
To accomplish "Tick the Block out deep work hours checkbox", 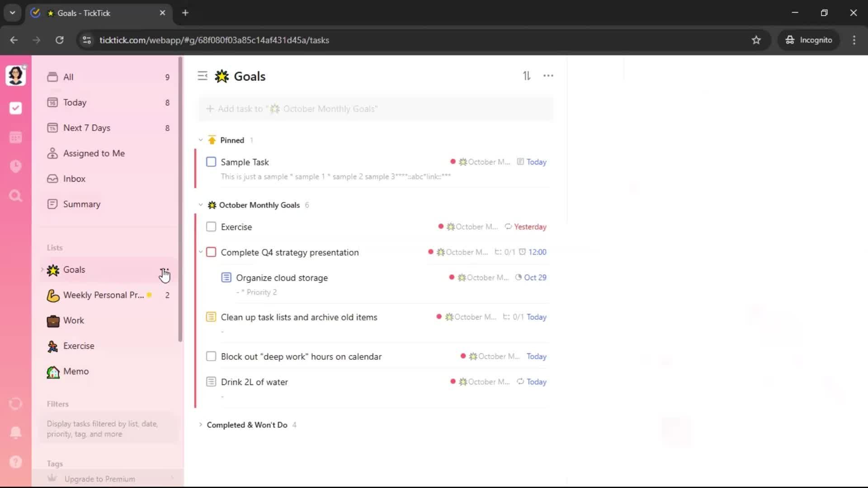I will pos(211,357).
